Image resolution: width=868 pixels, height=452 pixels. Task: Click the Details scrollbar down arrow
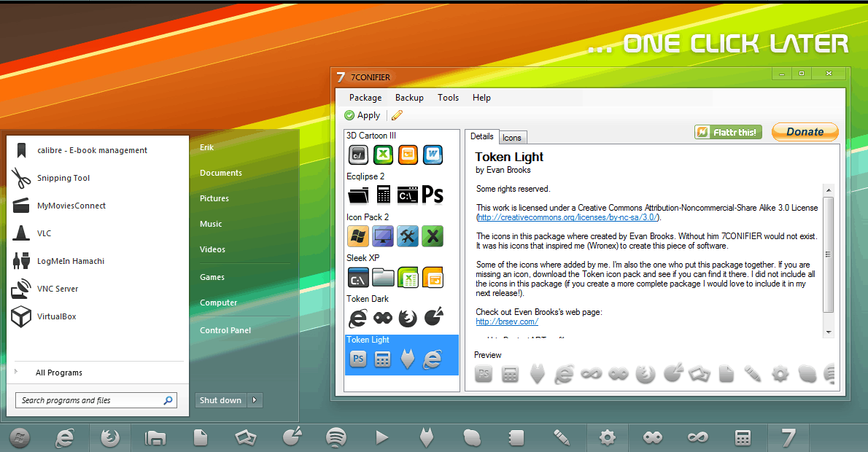[x=829, y=332]
